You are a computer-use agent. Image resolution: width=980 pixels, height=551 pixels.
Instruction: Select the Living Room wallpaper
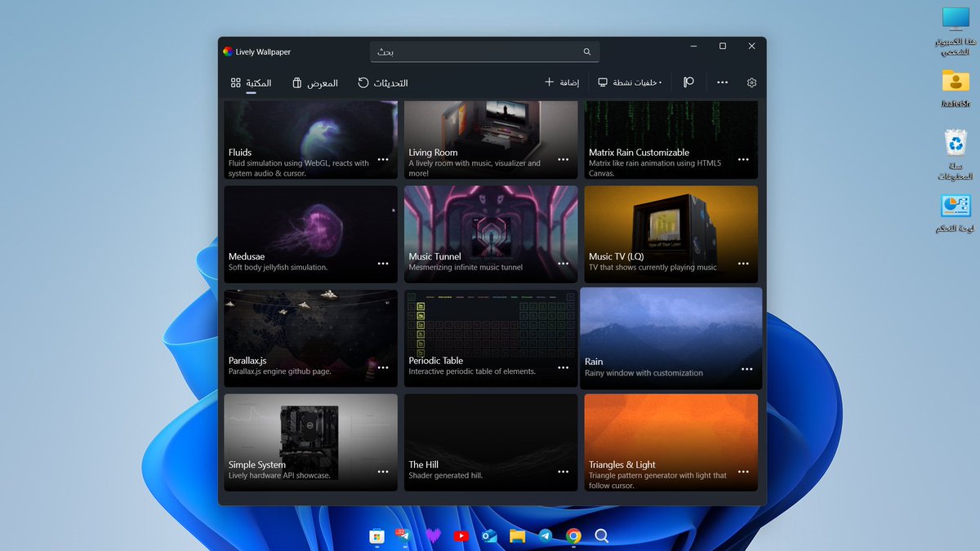click(x=491, y=140)
